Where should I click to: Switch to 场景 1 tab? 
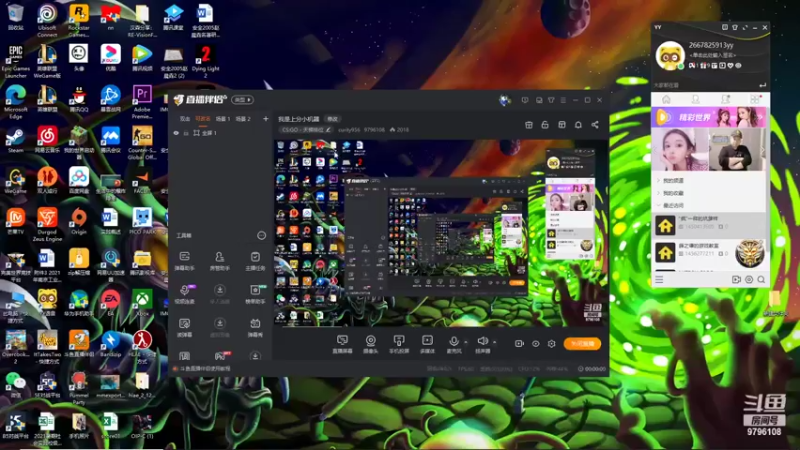[222, 119]
